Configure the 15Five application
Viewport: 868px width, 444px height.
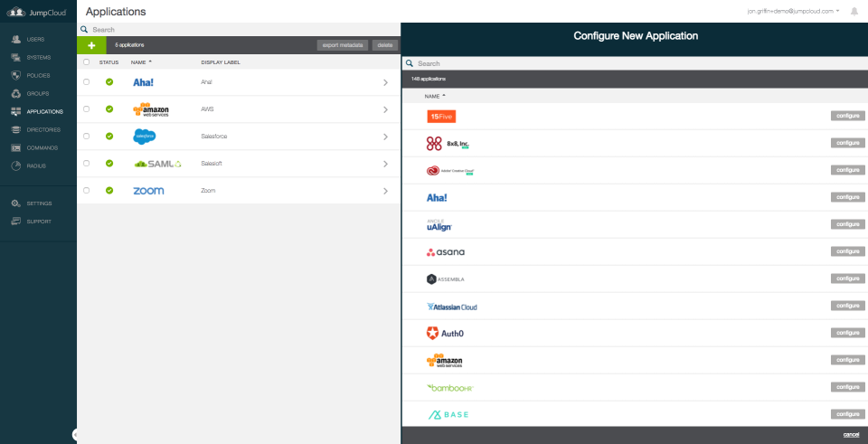847,116
